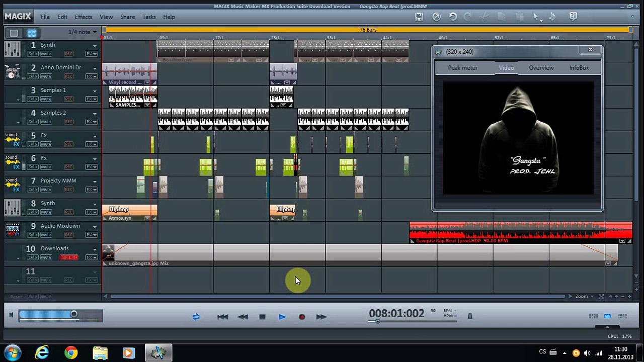Click the rewind transport button

(x=243, y=317)
